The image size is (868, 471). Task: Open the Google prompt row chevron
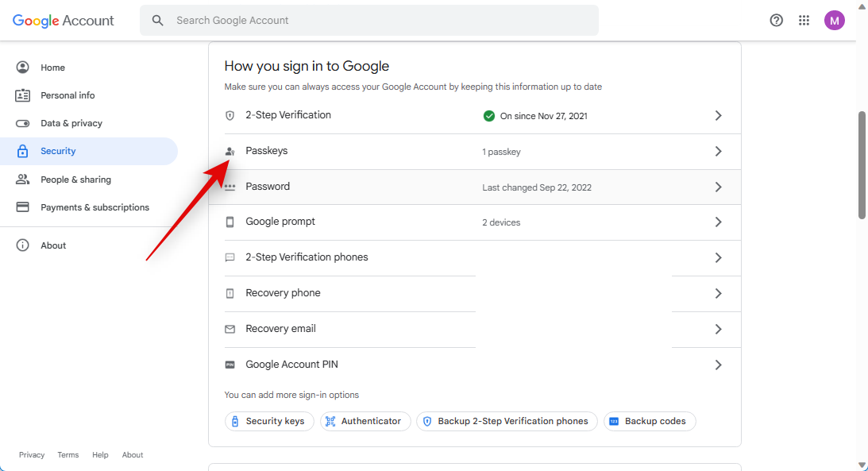[718, 222]
